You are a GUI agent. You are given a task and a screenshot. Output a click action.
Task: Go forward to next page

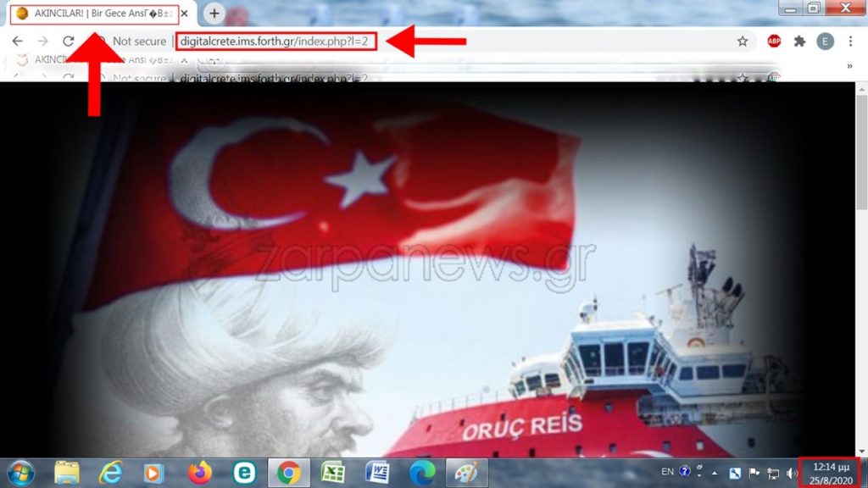tap(42, 41)
